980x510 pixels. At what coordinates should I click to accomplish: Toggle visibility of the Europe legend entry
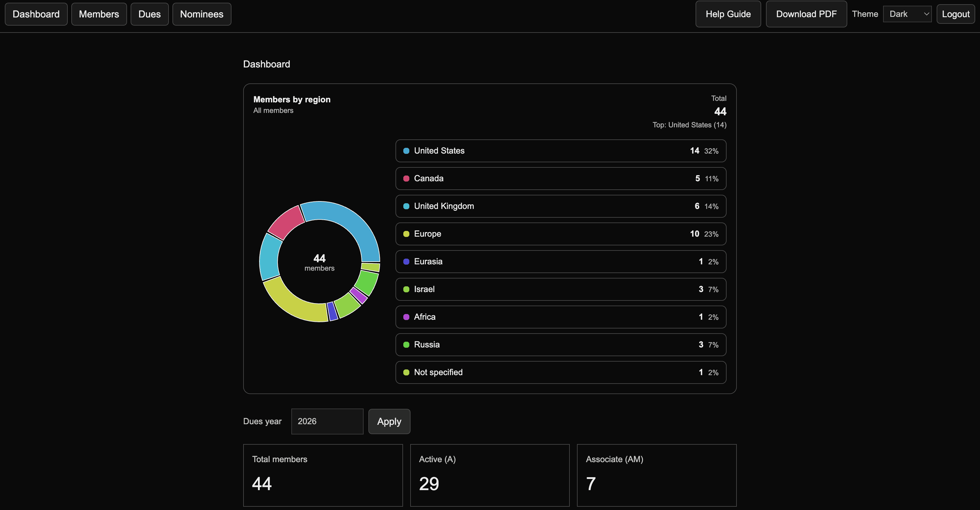(560, 234)
